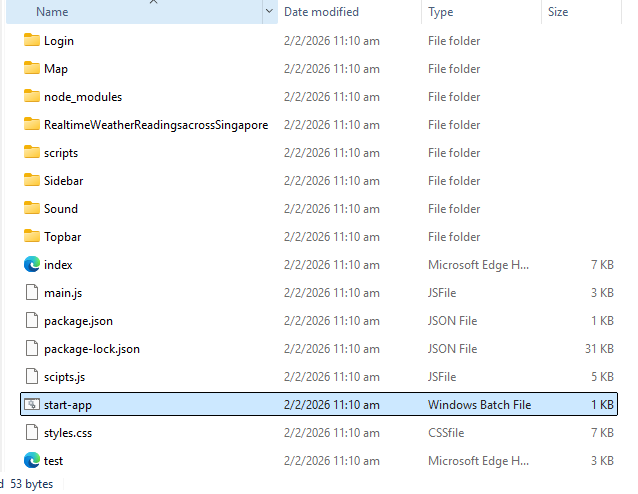
Task: Click the 5 KB size cell
Action: 602,376
